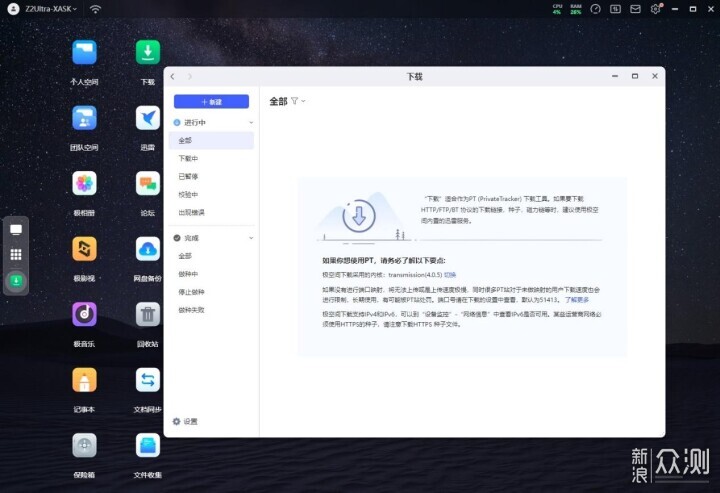Screen dimensions: 720x493
Task: Open the 团队空间 desktop app
Action: click(x=84, y=118)
